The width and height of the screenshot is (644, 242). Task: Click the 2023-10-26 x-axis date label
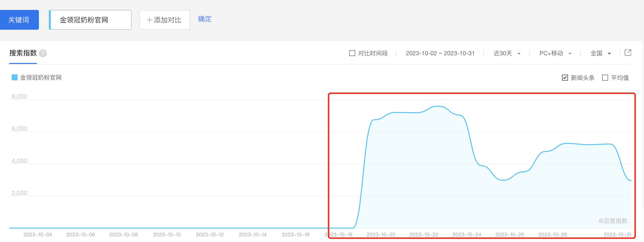510,235
